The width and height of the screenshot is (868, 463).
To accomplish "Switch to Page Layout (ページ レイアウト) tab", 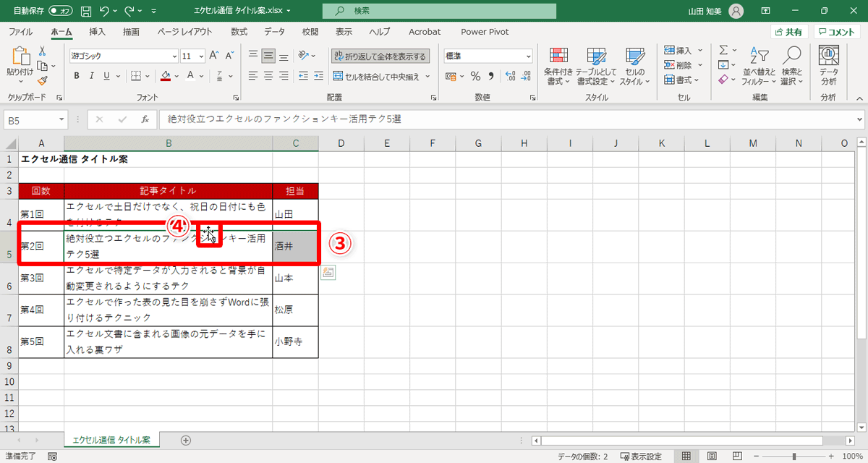I will (184, 32).
